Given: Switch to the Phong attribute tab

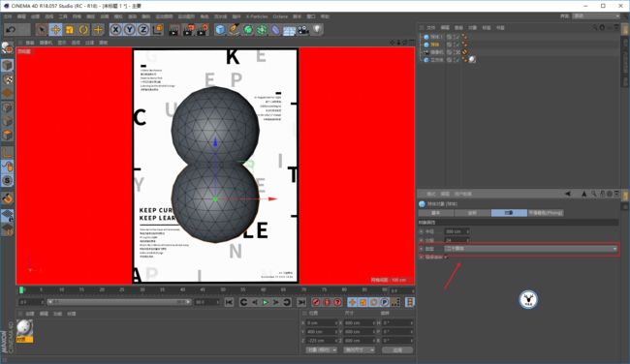Looking at the screenshot, I should coord(545,213).
